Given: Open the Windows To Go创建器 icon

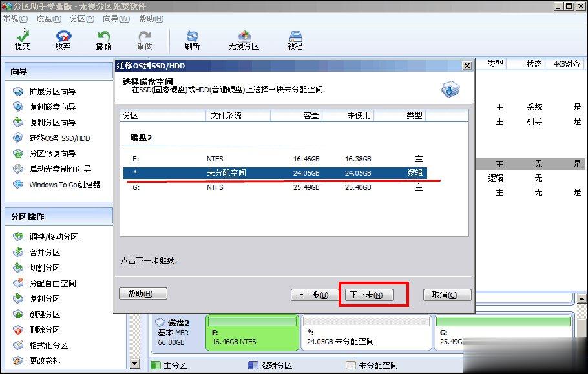Looking at the screenshot, I should (18, 184).
